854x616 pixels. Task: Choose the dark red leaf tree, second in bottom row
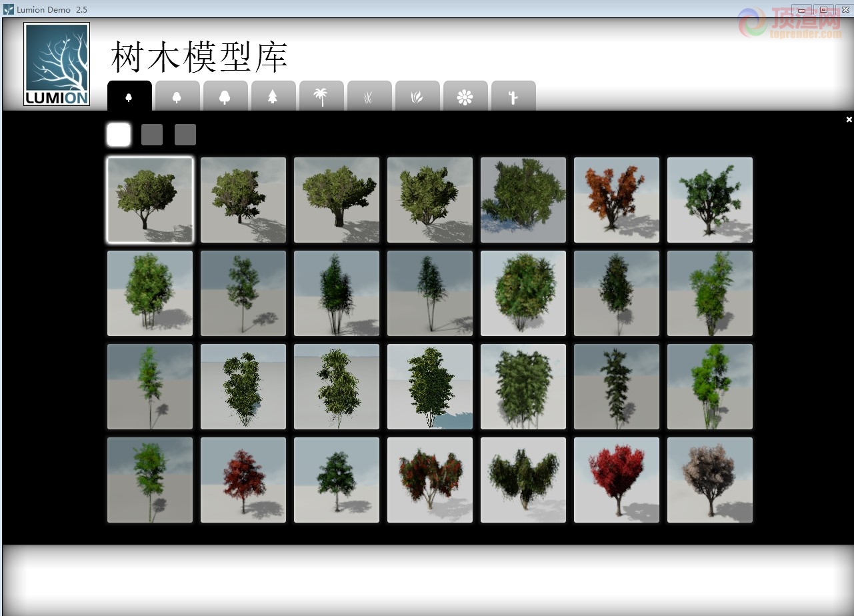tap(243, 480)
